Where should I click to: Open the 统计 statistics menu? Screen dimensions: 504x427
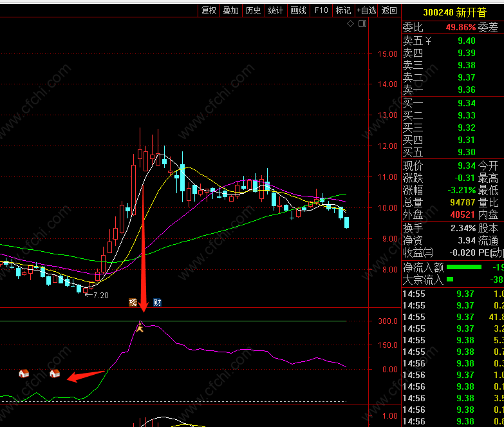[x=275, y=10]
